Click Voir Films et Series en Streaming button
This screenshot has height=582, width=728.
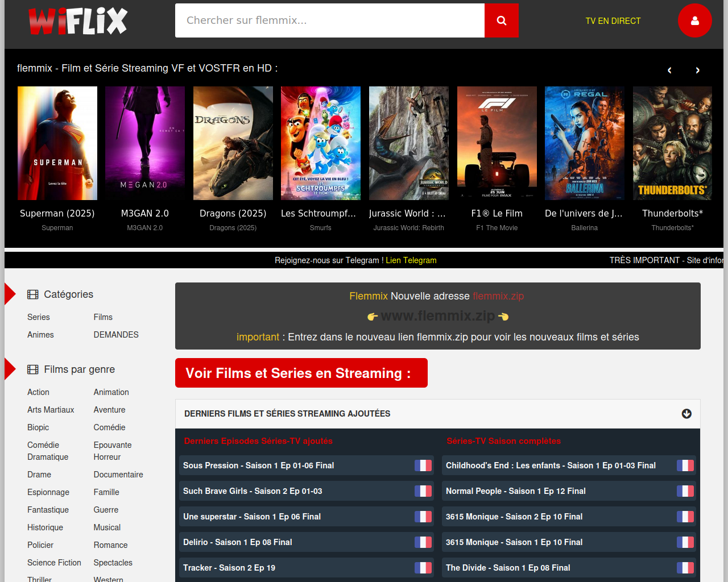pyautogui.click(x=301, y=373)
